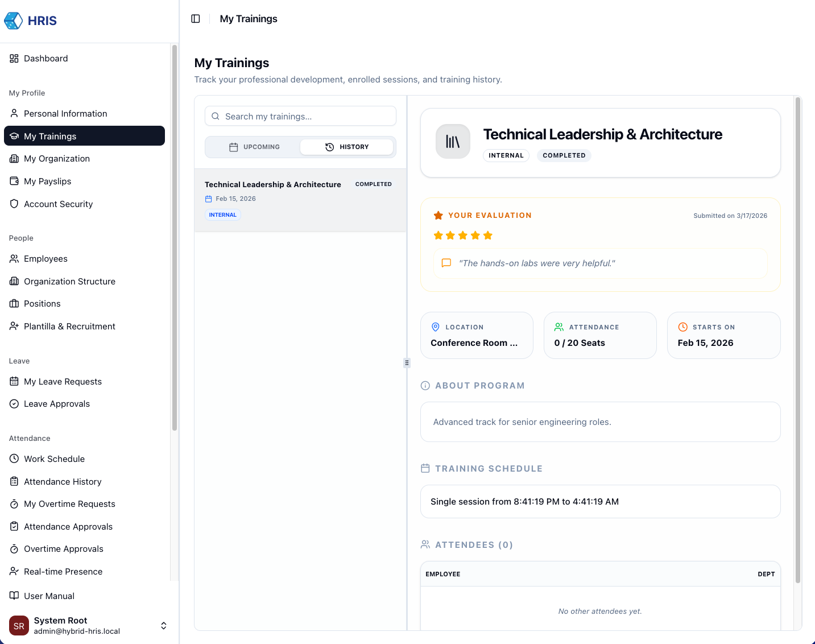Open Real-time Presence page
This screenshot has height=644, width=815.
(x=63, y=572)
